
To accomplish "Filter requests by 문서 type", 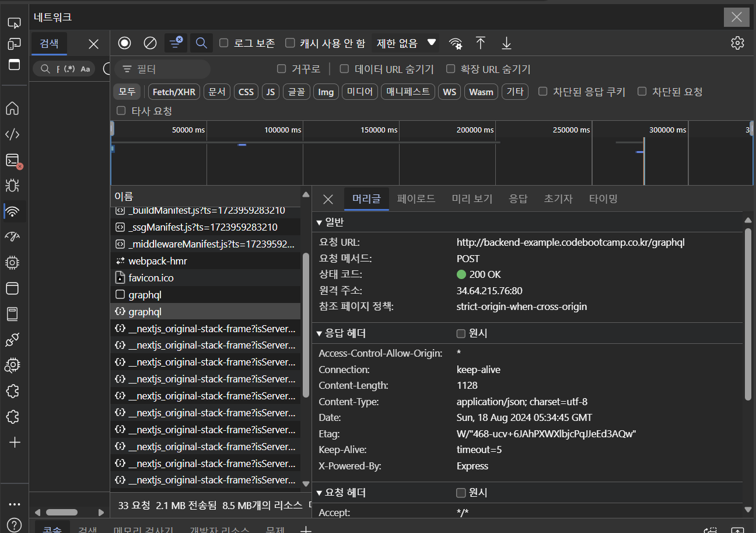I will pyautogui.click(x=217, y=92).
